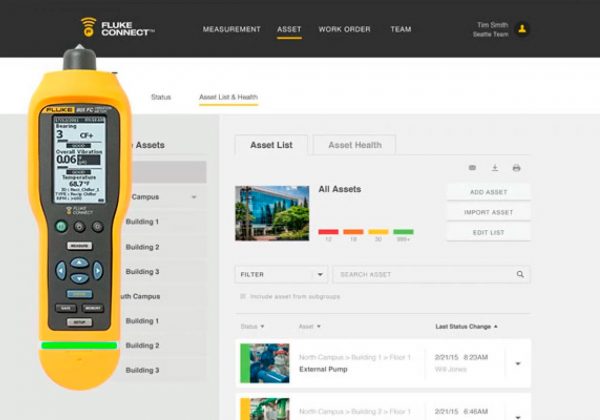
Task: Click the Fluke Connect logo
Action: point(117,27)
